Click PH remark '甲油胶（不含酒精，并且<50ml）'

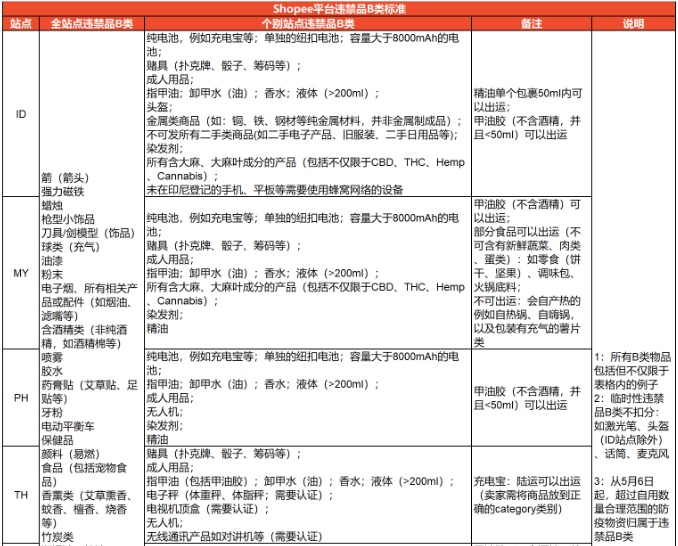click(x=527, y=398)
